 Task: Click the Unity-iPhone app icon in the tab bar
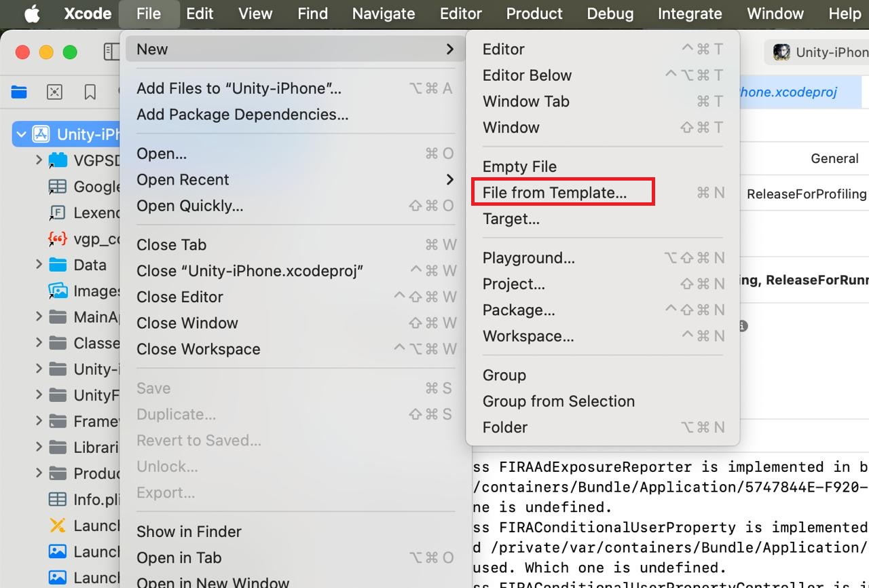click(783, 52)
